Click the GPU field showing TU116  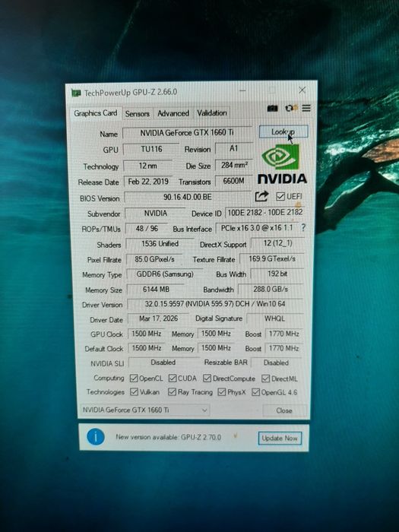(x=151, y=149)
